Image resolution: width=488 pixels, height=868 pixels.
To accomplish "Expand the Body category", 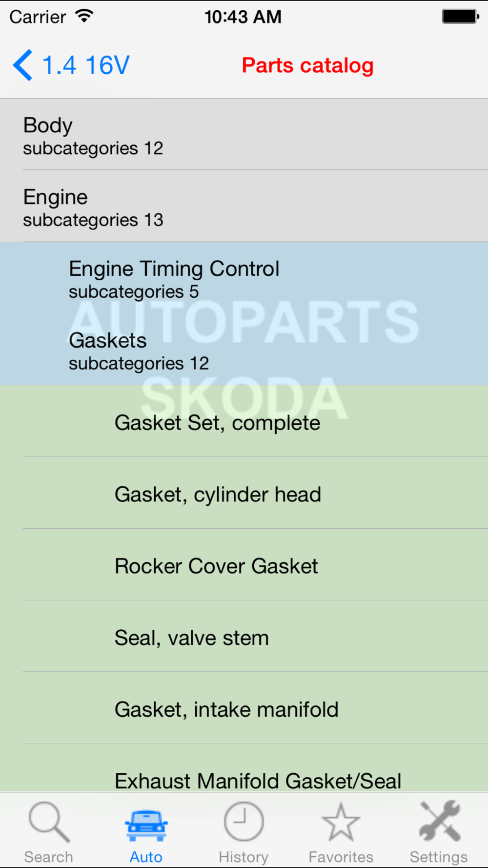I will (x=244, y=134).
